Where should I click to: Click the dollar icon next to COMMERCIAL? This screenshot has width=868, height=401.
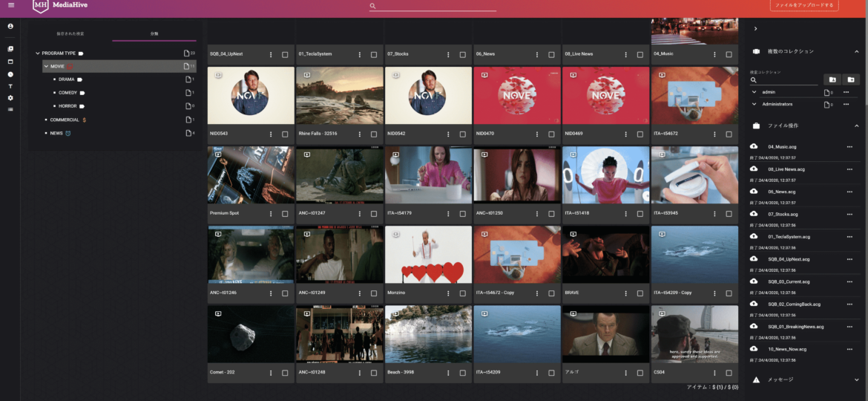tap(84, 120)
